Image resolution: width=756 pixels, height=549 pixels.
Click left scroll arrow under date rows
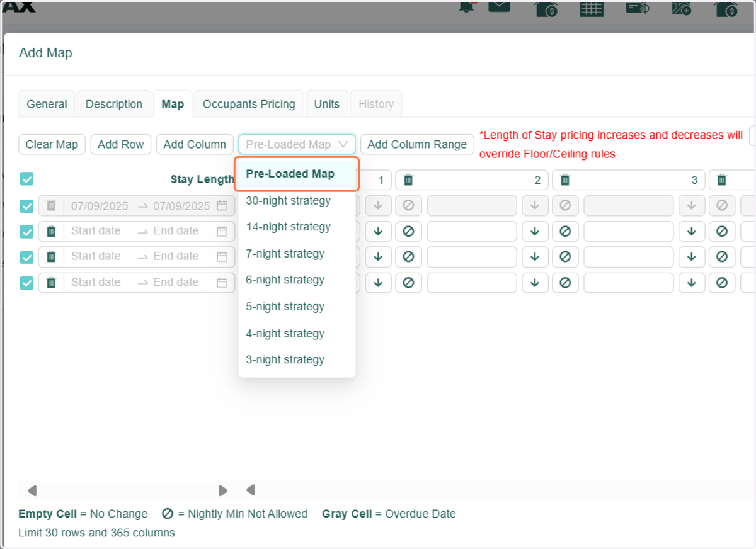pyautogui.click(x=32, y=490)
